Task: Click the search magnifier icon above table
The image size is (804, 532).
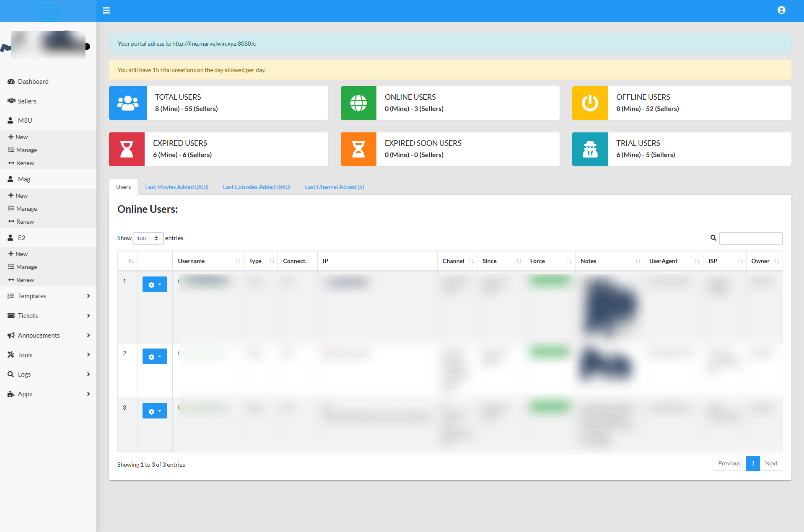Action: (713, 238)
